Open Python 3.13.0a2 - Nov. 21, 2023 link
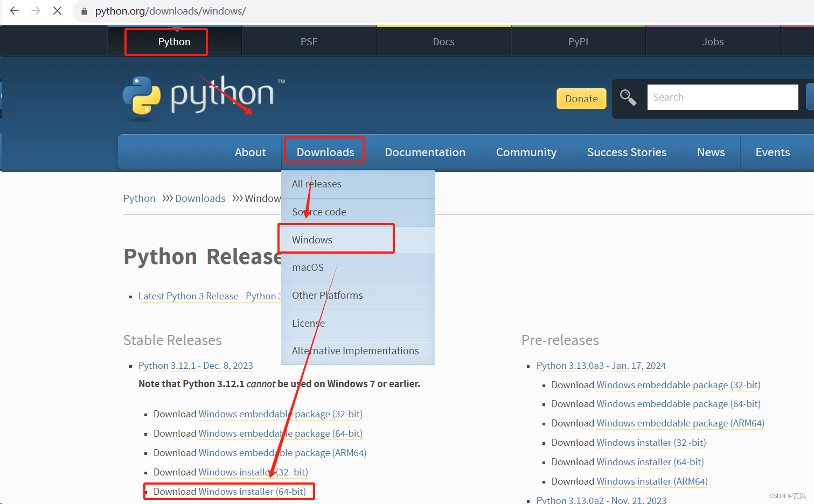 (601, 500)
